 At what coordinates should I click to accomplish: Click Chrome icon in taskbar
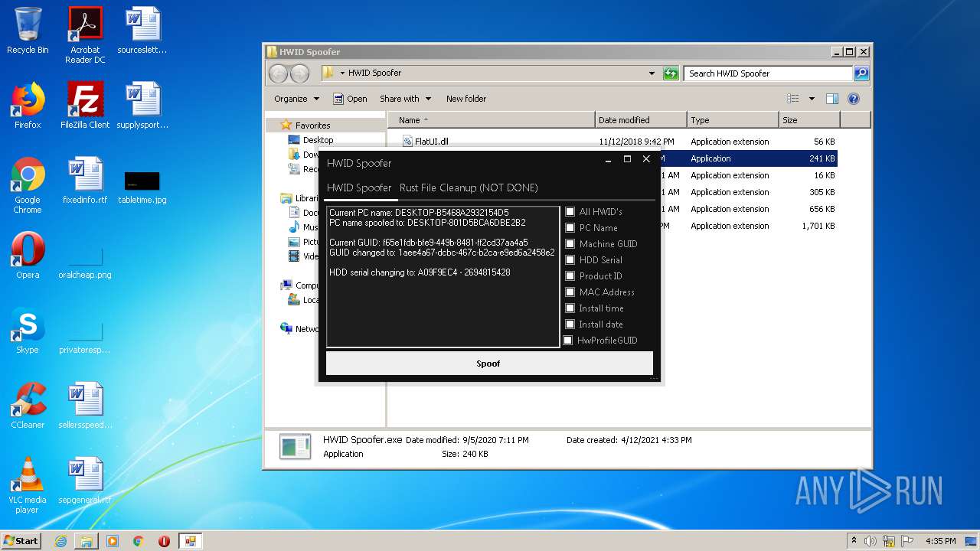point(139,541)
